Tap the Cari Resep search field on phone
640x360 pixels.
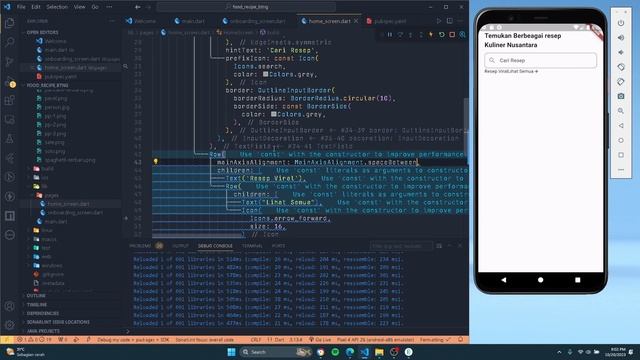click(540, 60)
